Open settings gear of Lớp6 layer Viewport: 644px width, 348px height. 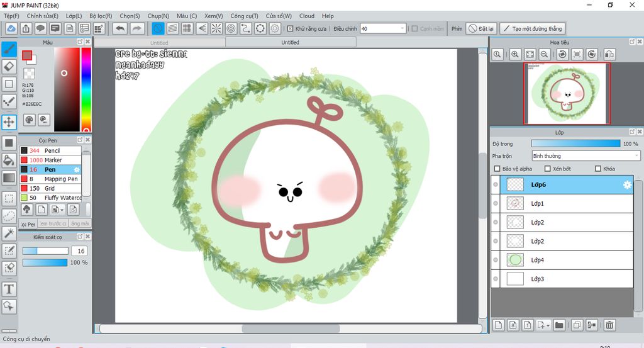click(627, 185)
